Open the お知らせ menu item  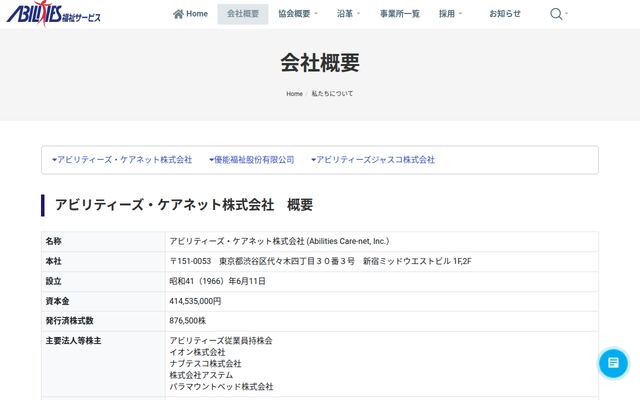(x=505, y=14)
